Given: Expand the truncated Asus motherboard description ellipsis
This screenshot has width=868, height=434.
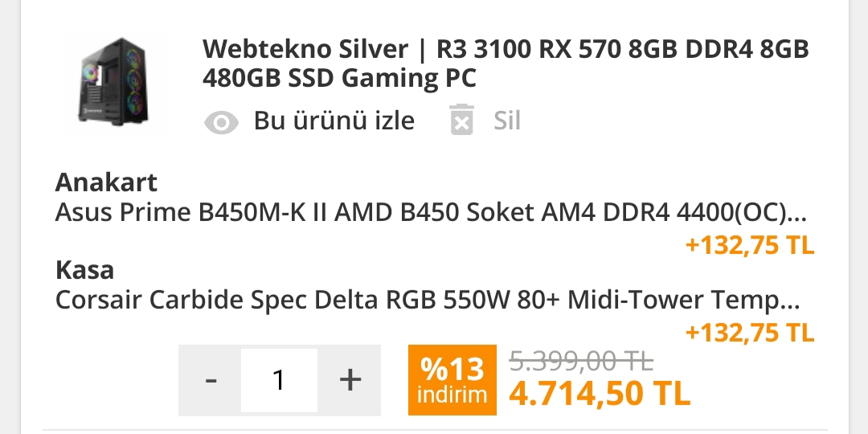Looking at the screenshot, I should 797,215.
